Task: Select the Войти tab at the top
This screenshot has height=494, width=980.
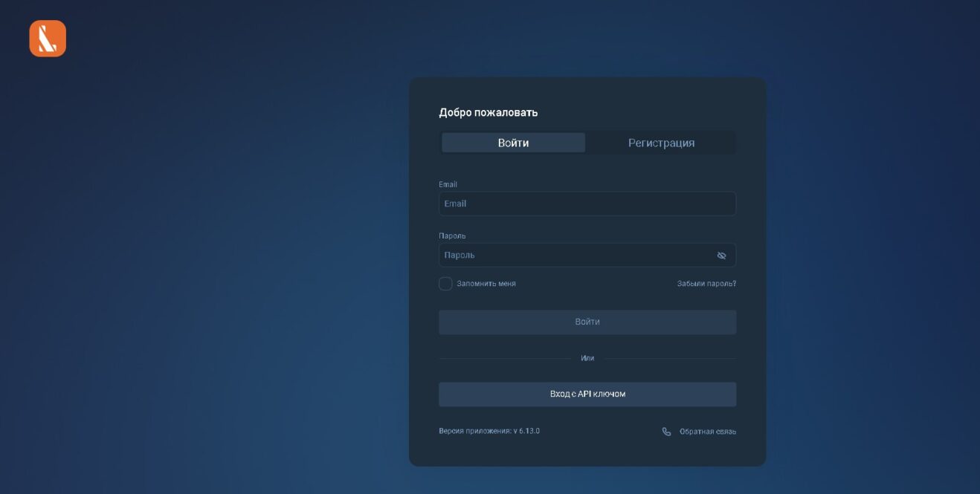Action: point(513,143)
